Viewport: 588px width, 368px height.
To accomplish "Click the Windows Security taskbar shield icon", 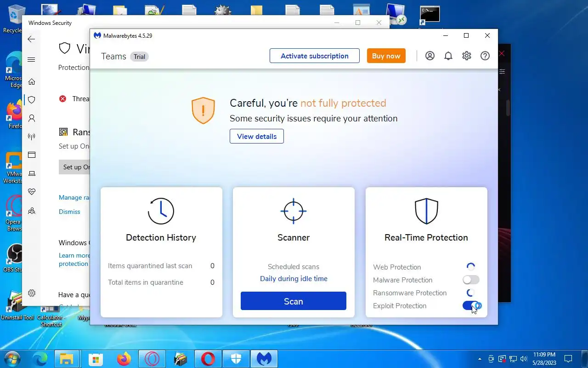I will click(x=236, y=359).
